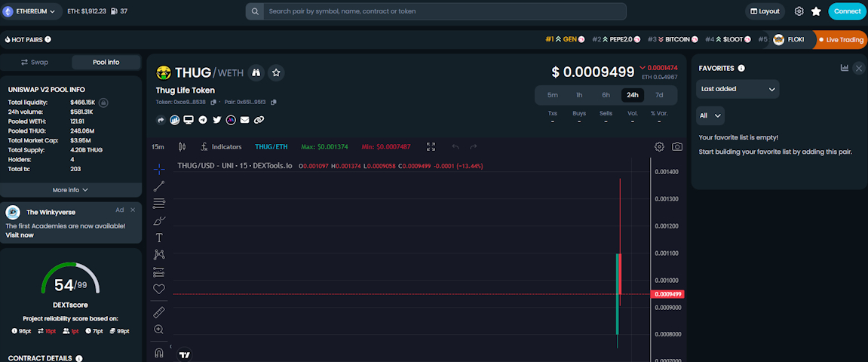Open the Layout options
Screen dimensions: 868x362
click(x=765, y=11)
